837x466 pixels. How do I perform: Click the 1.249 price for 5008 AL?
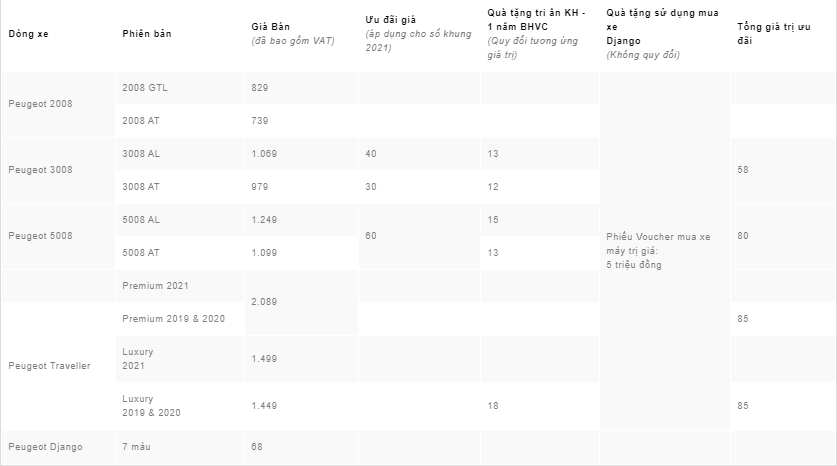pos(264,219)
